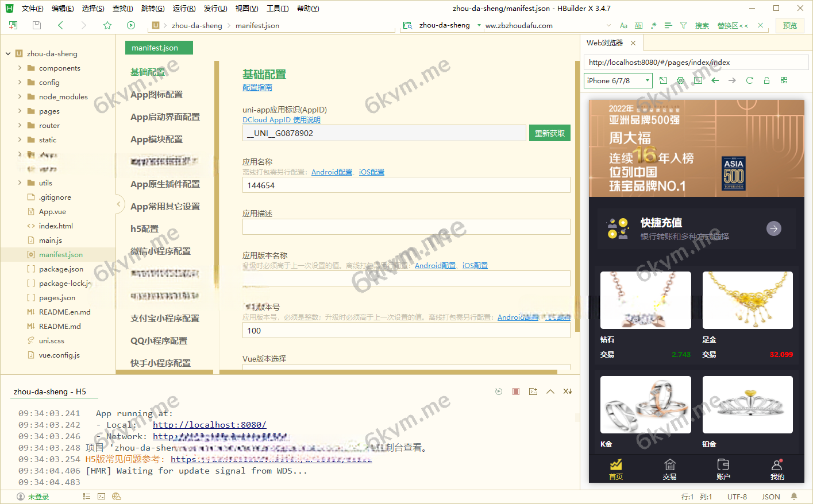Restart the run using console restart icon

tap(499, 391)
